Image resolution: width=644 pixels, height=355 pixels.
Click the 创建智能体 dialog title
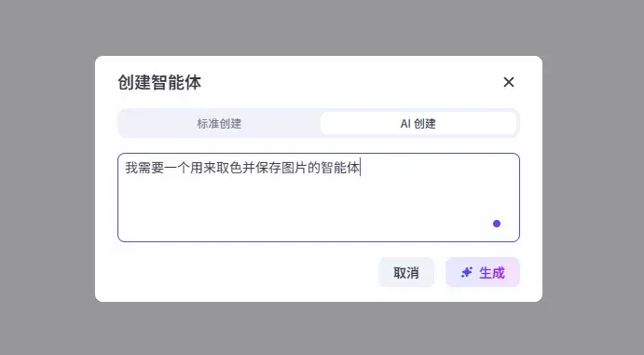tap(159, 82)
